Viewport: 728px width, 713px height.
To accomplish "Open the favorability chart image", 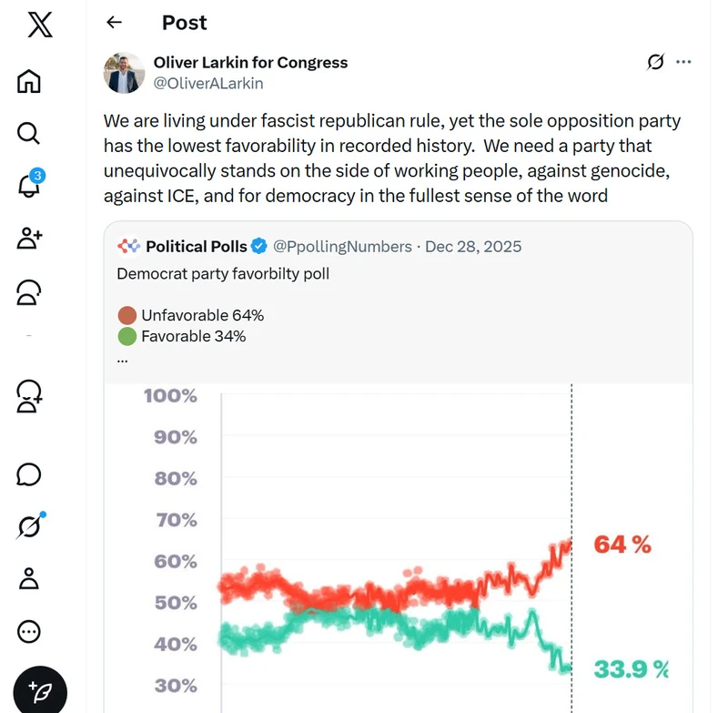I will tap(399, 548).
